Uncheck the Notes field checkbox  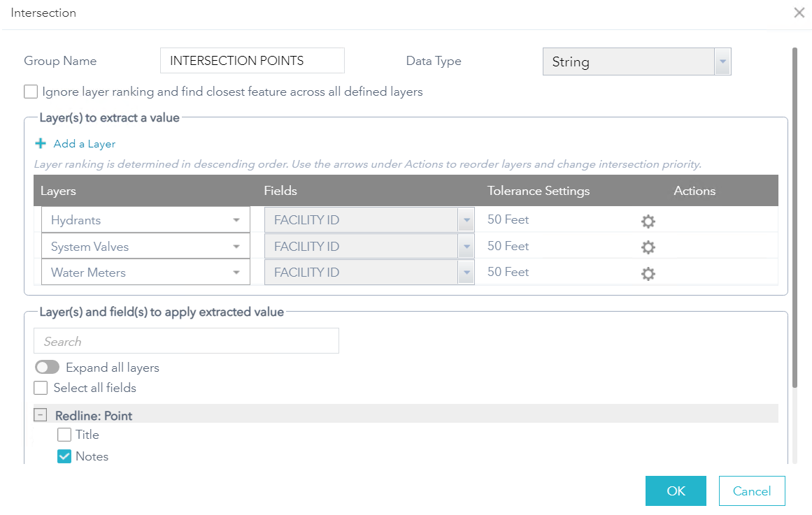[x=64, y=456]
